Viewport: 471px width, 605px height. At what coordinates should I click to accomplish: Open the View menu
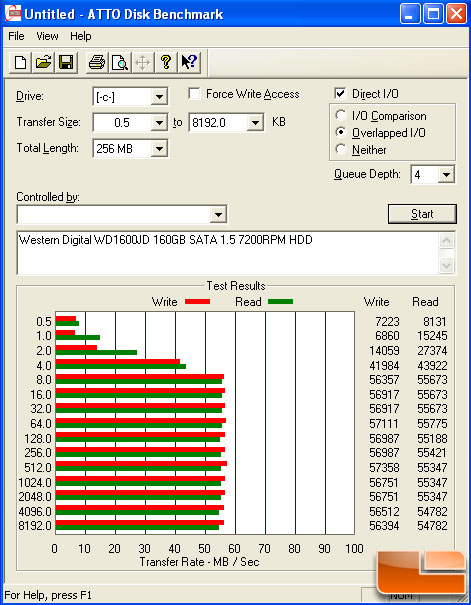pyautogui.click(x=47, y=36)
